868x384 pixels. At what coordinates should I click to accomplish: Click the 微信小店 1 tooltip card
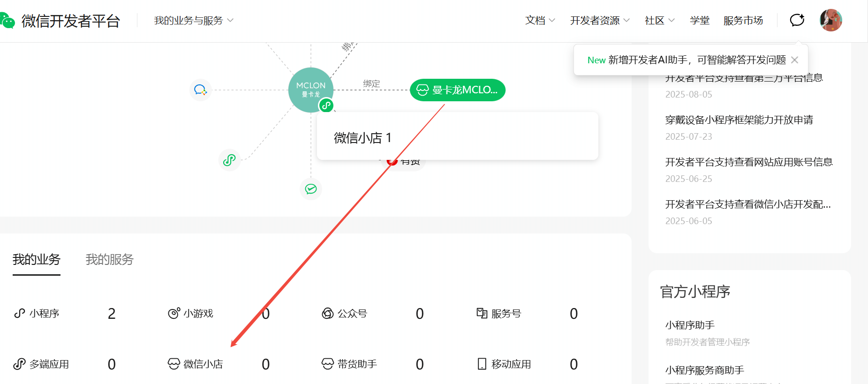pos(458,136)
